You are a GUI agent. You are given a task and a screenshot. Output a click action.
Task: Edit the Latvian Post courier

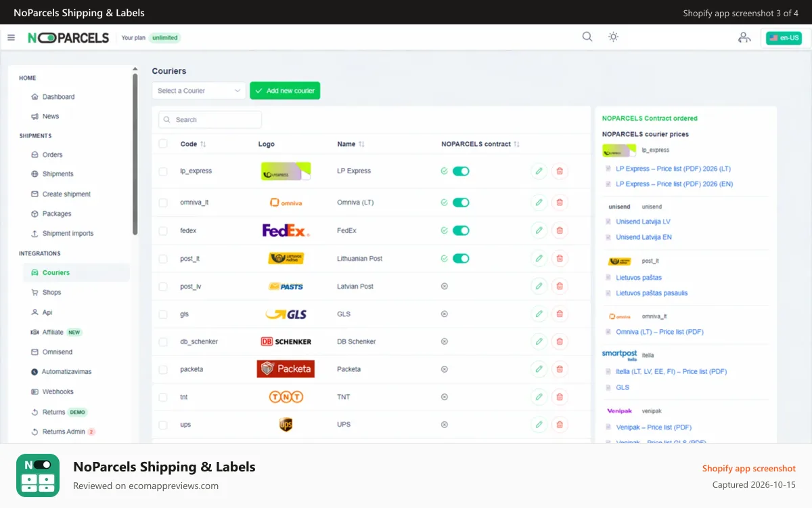click(x=539, y=286)
